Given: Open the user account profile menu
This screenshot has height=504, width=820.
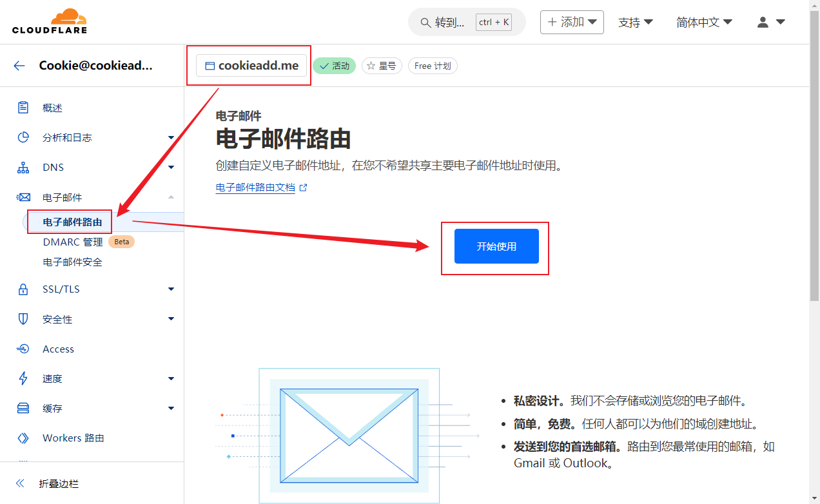Looking at the screenshot, I should tap(770, 22).
